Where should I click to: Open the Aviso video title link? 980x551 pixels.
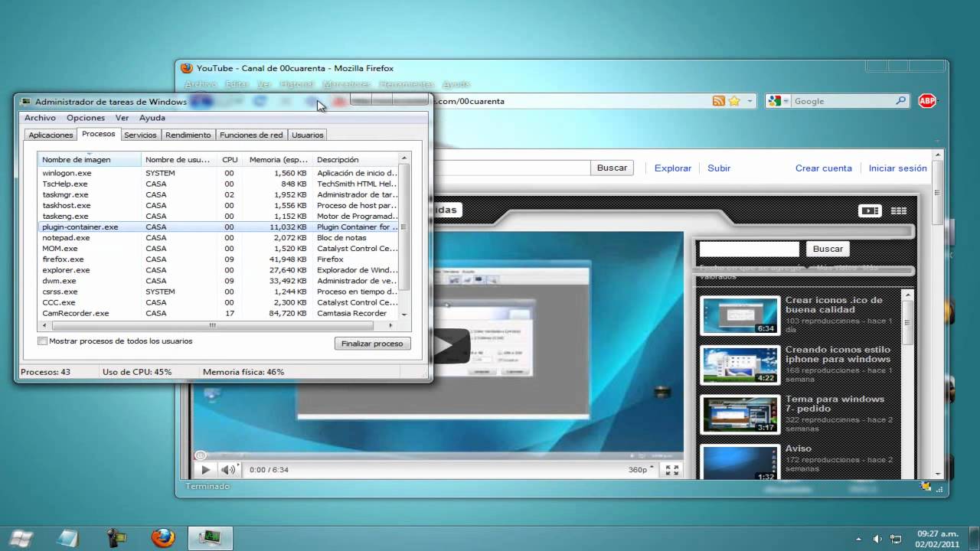coord(798,448)
